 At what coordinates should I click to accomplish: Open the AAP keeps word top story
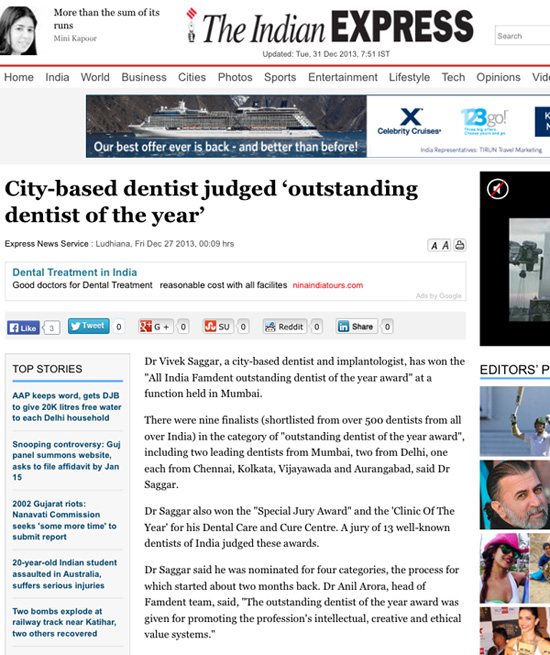67,406
